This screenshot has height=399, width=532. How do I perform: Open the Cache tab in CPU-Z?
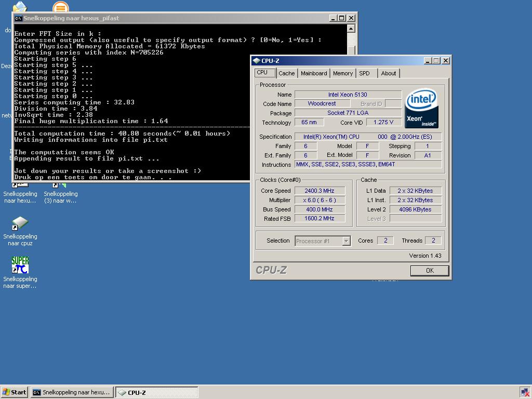(x=286, y=73)
